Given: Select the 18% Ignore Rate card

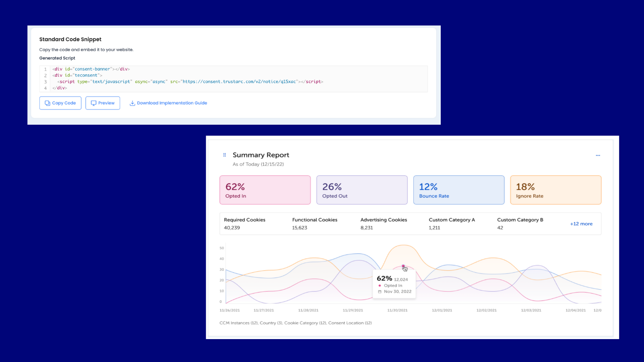Looking at the screenshot, I should click(x=556, y=190).
